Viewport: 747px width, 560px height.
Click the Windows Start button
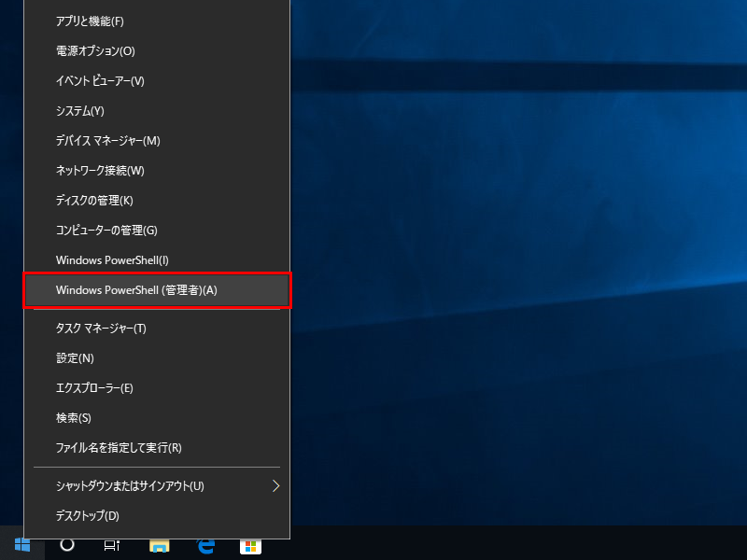pyautogui.click(x=21, y=544)
